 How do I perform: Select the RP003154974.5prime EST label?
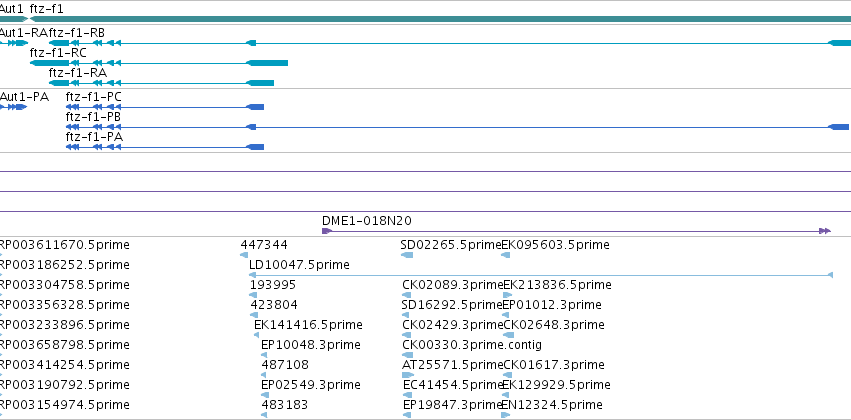[65, 404]
